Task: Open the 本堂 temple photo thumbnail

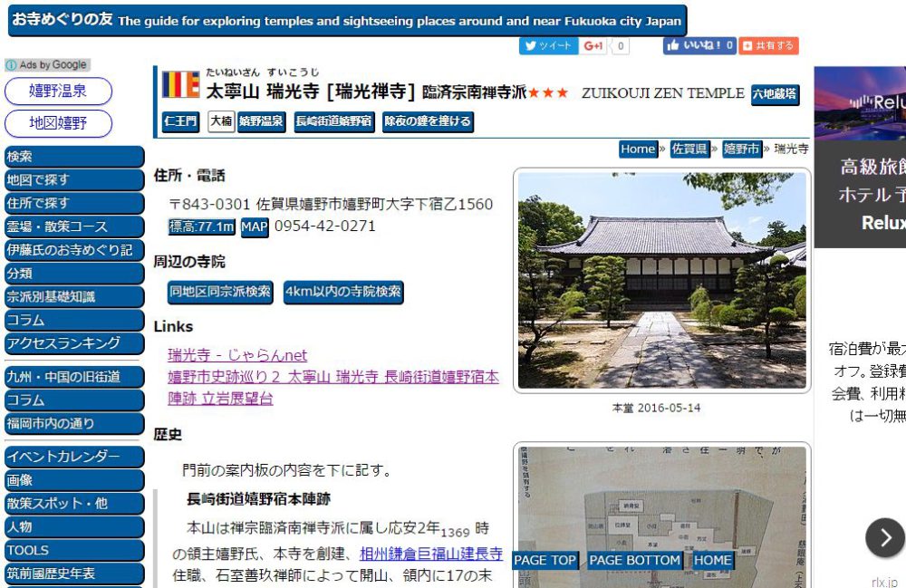Action: pos(662,281)
